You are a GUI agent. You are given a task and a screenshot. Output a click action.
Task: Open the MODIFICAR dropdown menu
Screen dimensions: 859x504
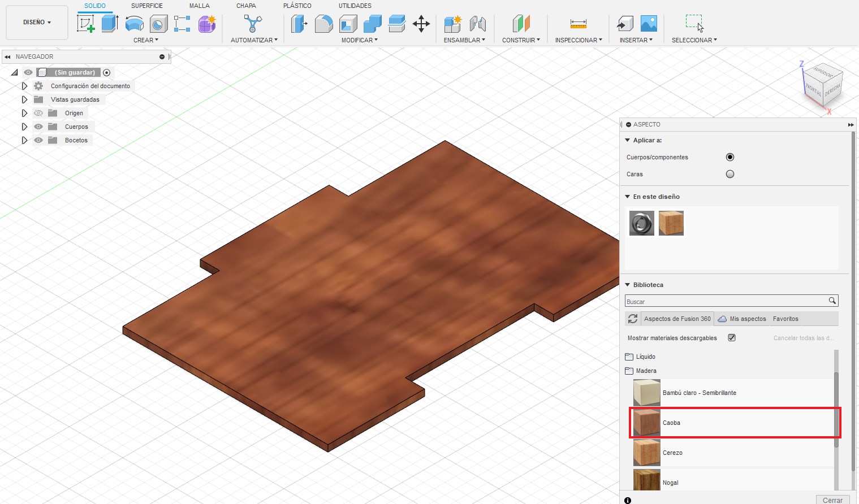tap(360, 40)
